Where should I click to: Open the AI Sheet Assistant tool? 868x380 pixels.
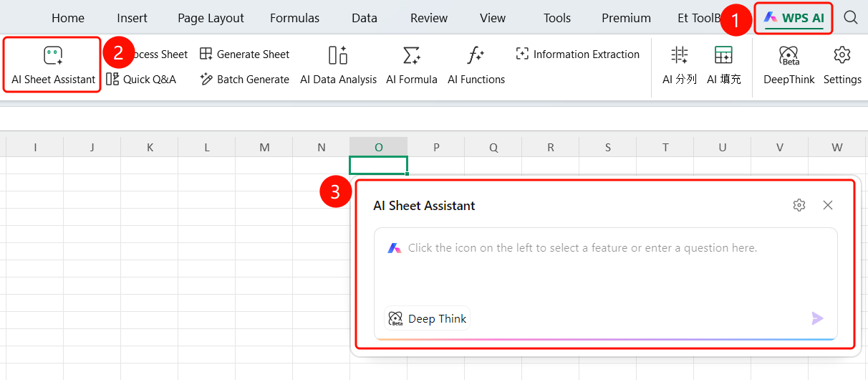53,65
